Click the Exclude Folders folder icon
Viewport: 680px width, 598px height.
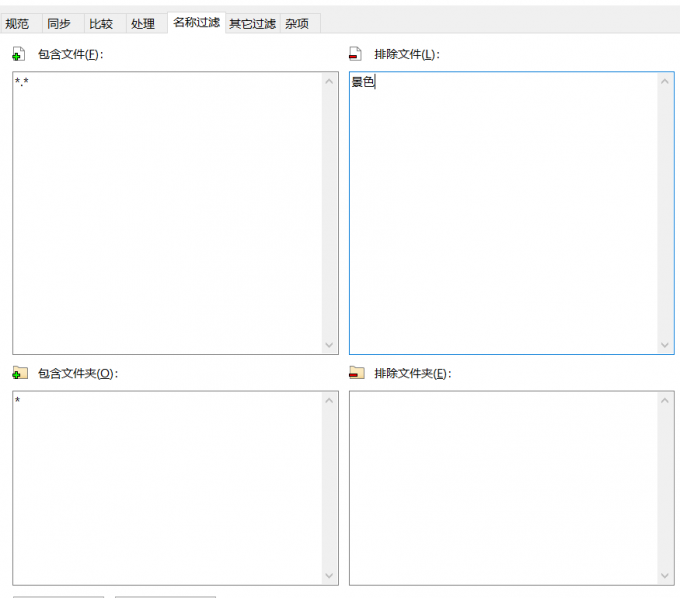point(356,373)
